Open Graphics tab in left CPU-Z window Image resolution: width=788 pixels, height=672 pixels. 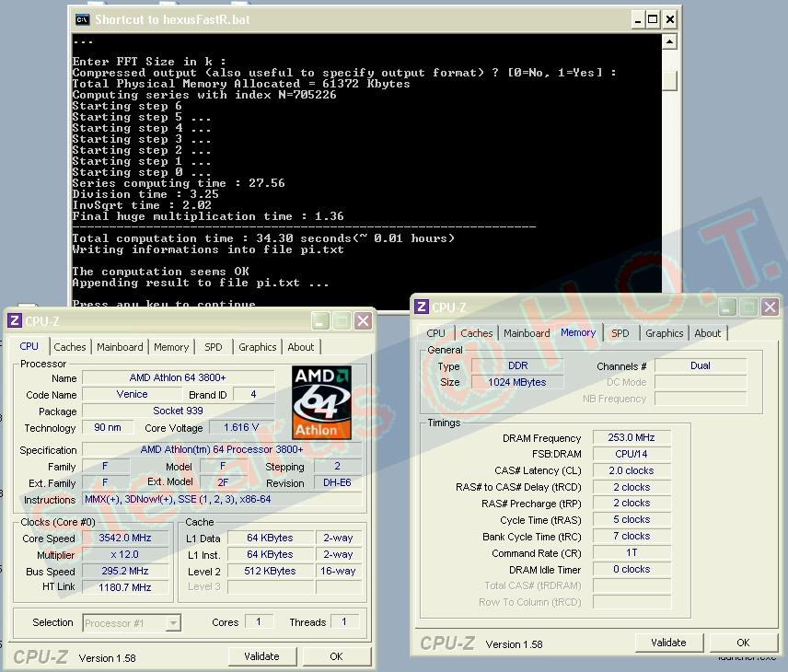point(258,347)
